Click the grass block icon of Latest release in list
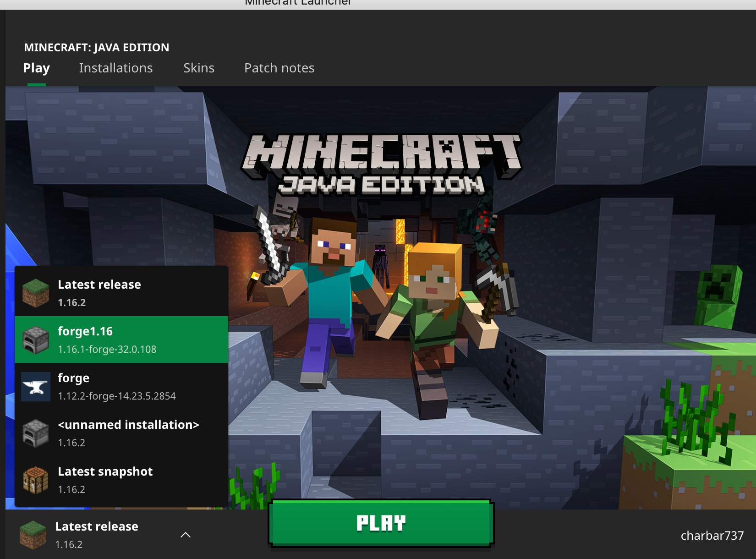Screen dimensions: 756x559 coord(36,293)
